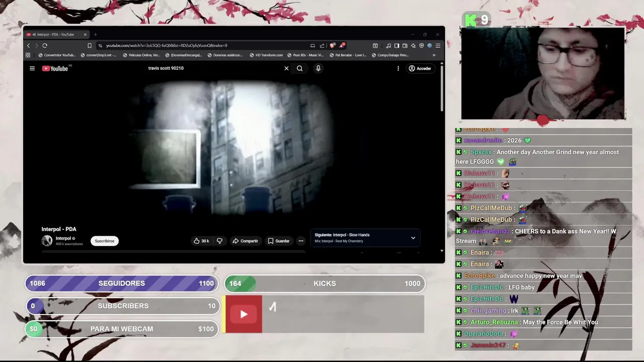
Task: Open Peliculas Online bookmark
Action: pyautogui.click(x=141, y=55)
